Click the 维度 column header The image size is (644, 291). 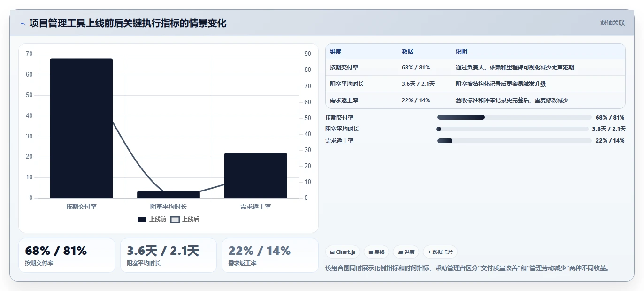336,52
